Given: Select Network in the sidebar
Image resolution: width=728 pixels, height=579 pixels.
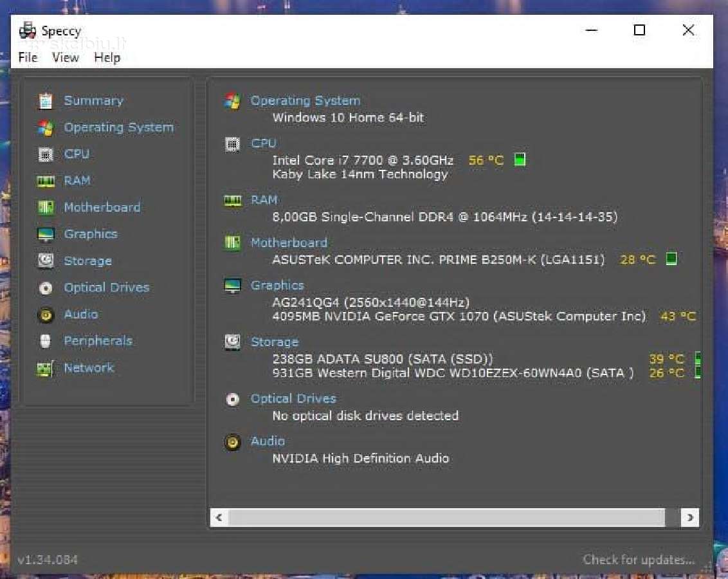Looking at the screenshot, I should pyautogui.click(x=89, y=368).
